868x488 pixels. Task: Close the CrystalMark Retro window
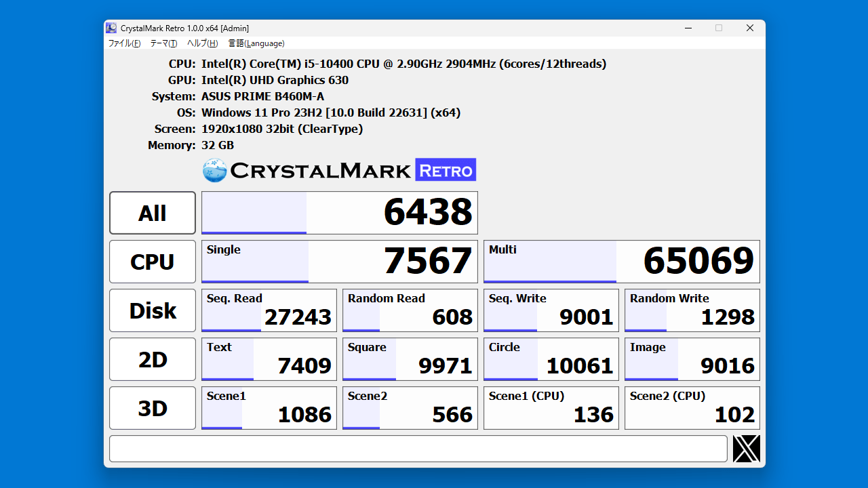[749, 28]
